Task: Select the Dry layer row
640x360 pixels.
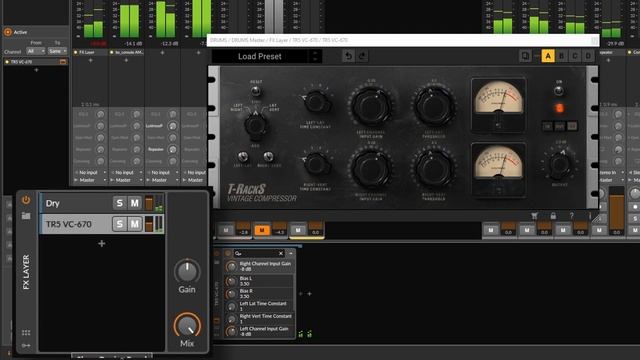Action: point(102,203)
